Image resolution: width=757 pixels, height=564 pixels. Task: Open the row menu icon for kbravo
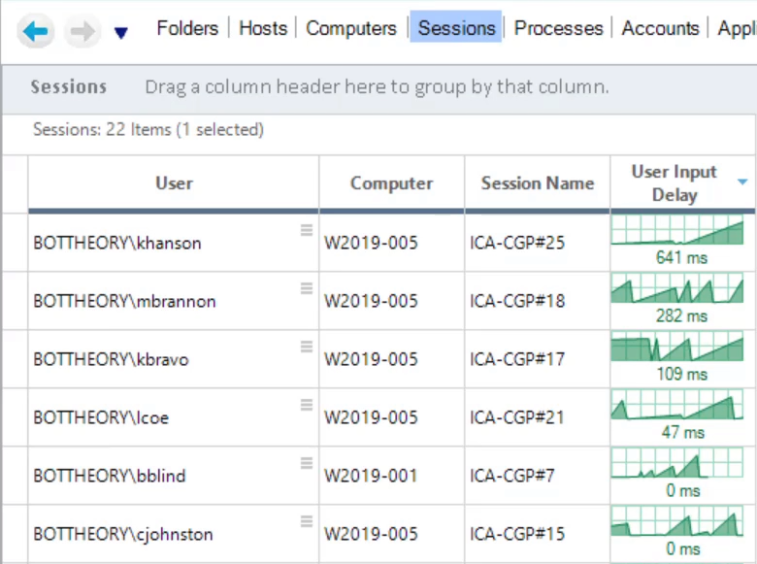[x=307, y=346]
